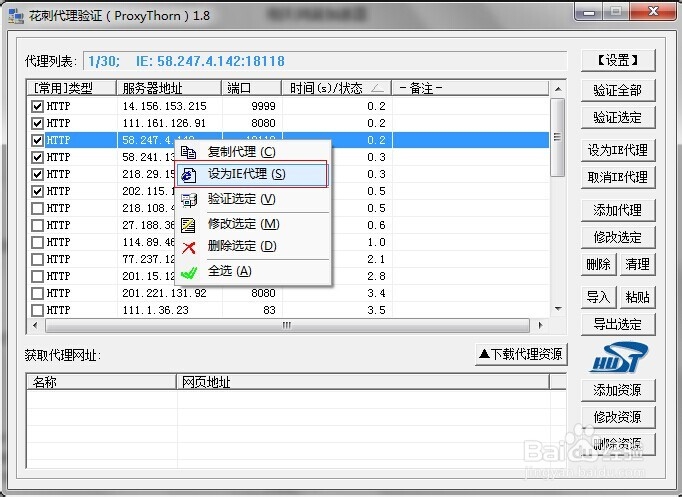Click the 导入 button
This screenshot has width=682, height=497.
[598, 297]
